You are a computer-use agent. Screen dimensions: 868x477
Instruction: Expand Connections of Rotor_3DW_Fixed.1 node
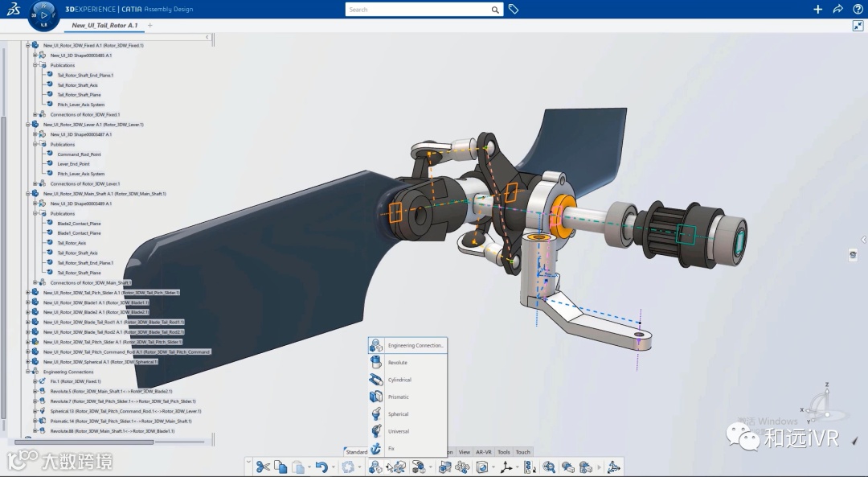coord(35,115)
